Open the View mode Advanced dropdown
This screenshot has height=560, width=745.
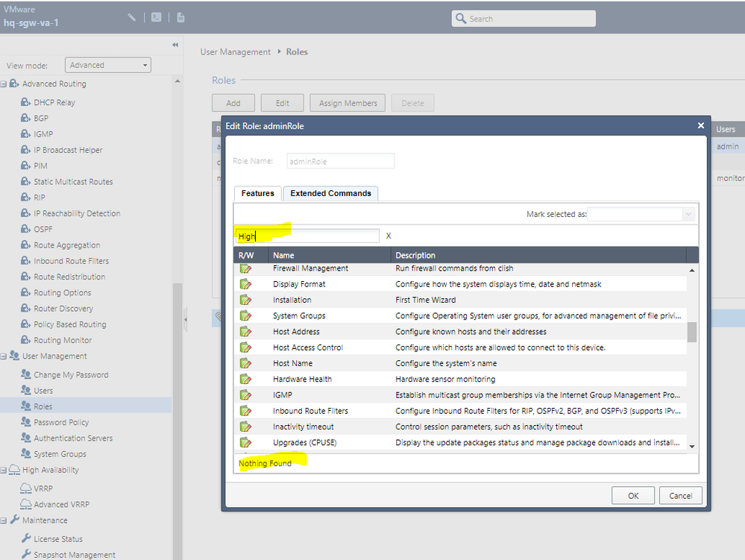click(x=108, y=66)
